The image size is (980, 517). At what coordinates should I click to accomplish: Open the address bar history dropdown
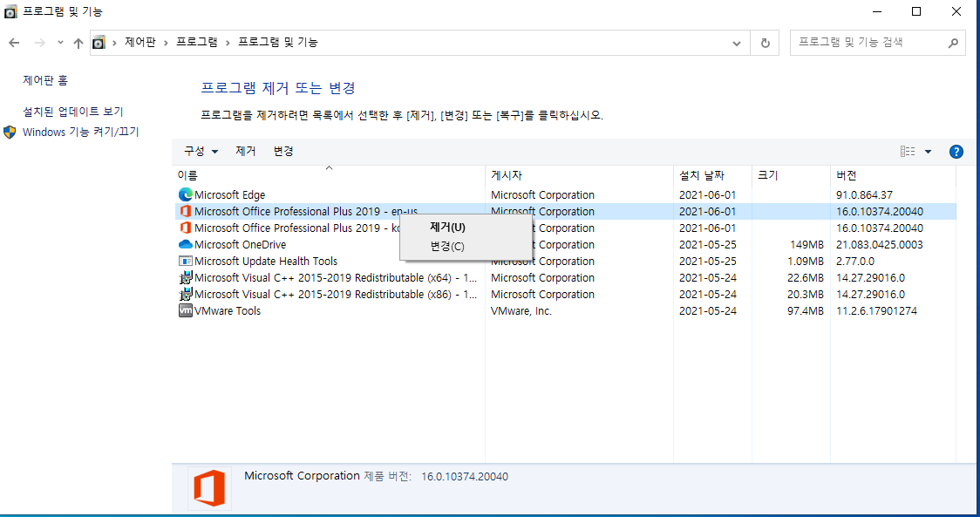[x=736, y=43]
